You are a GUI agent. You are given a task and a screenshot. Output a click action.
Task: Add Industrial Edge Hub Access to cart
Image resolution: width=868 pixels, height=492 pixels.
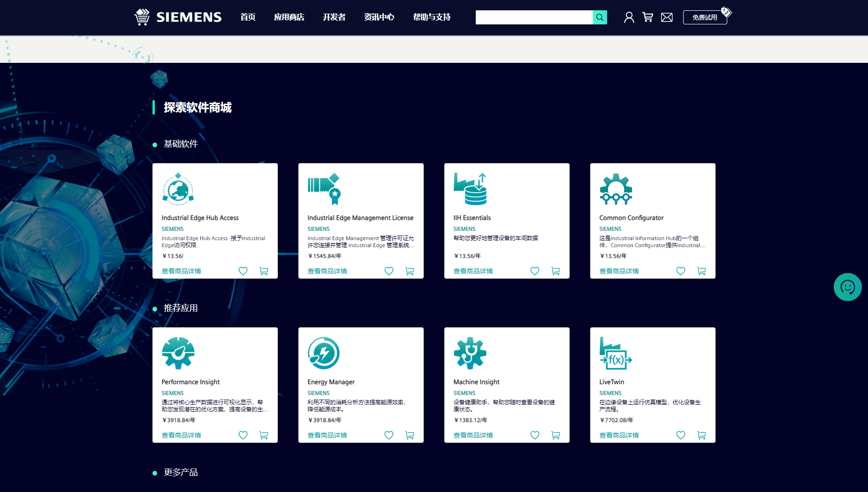[264, 271]
